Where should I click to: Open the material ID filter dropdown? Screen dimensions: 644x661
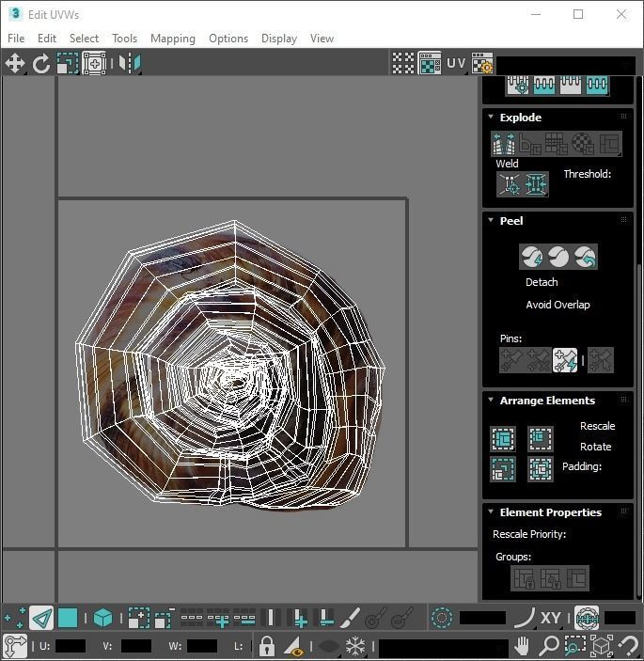pos(443,647)
